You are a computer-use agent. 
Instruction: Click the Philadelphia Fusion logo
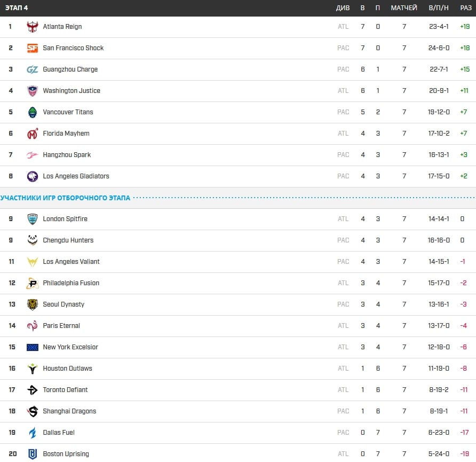click(33, 283)
